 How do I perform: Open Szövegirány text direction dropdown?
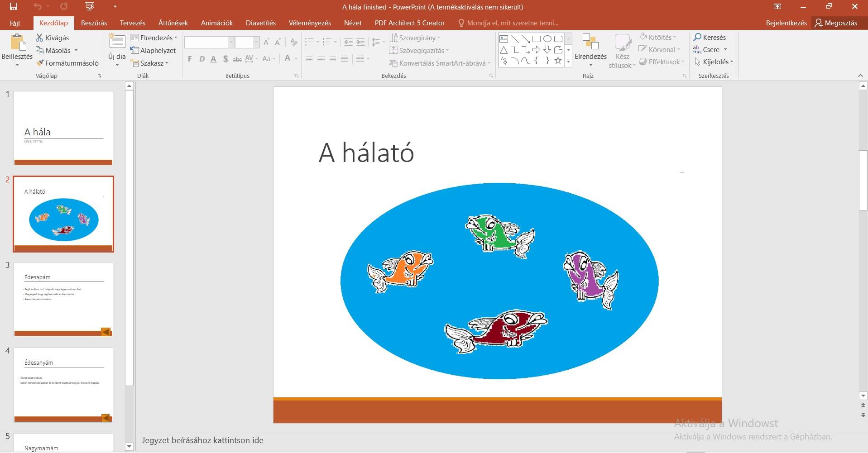tap(415, 38)
